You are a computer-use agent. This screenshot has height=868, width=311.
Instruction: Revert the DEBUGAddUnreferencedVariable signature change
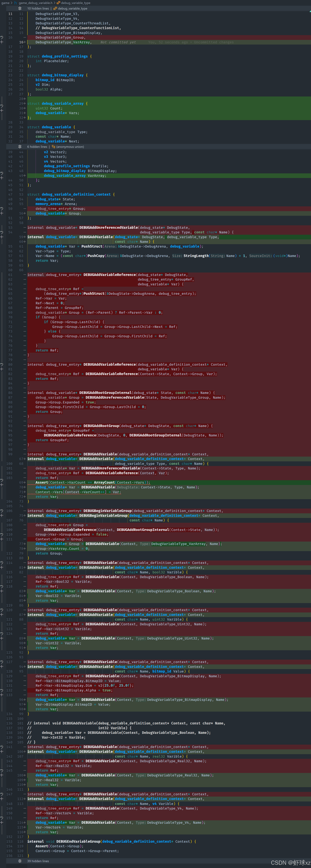coord(2,232)
